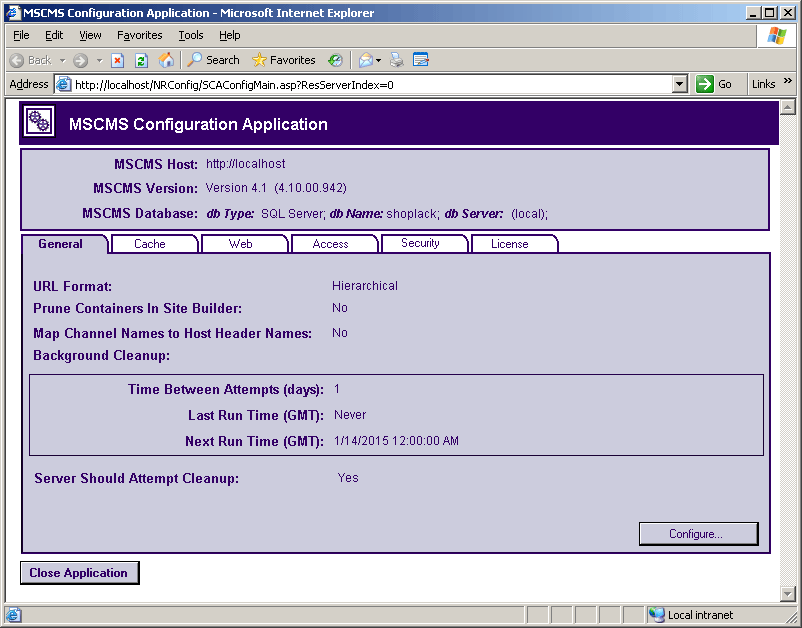Click the Go button
This screenshot has width=802, height=628.
click(x=714, y=84)
